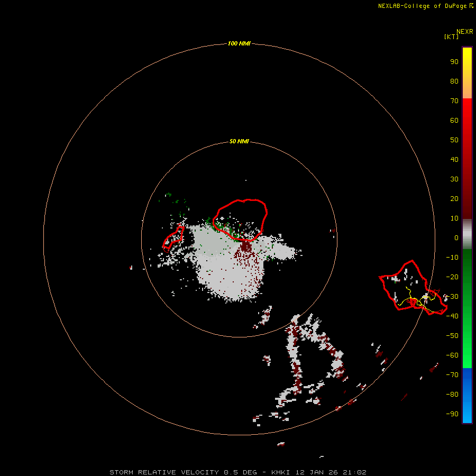Viewport: 476px width, 476px height.
Task: Click the dark red velocity core near radar center
Action: tap(246, 246)
